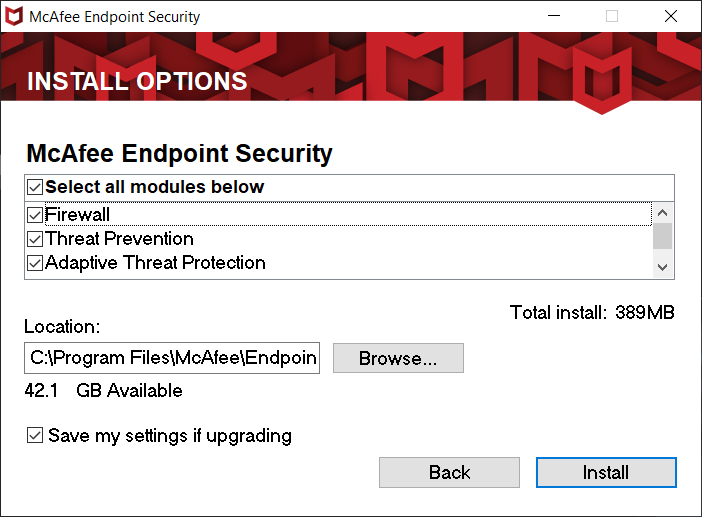Toggle Save my settings if upgrading
Viewport: 702px width, 517px height.
[35, 435]
